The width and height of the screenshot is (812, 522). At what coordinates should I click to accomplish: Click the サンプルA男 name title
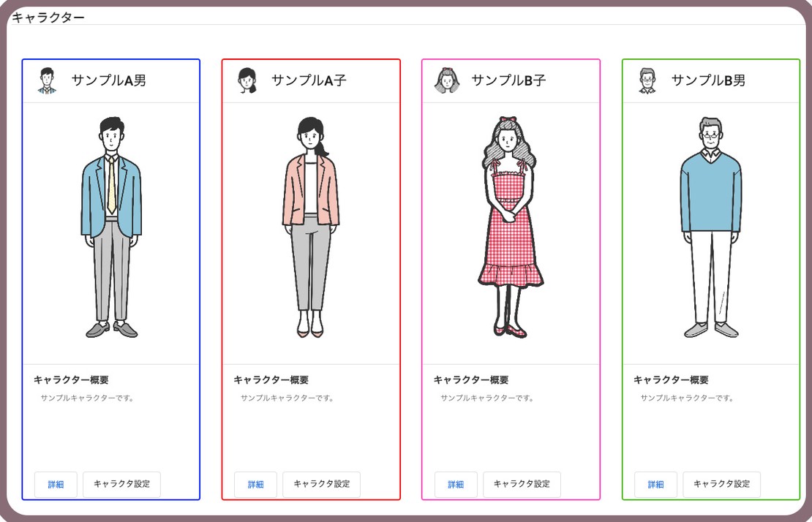(x=109, y=80)
